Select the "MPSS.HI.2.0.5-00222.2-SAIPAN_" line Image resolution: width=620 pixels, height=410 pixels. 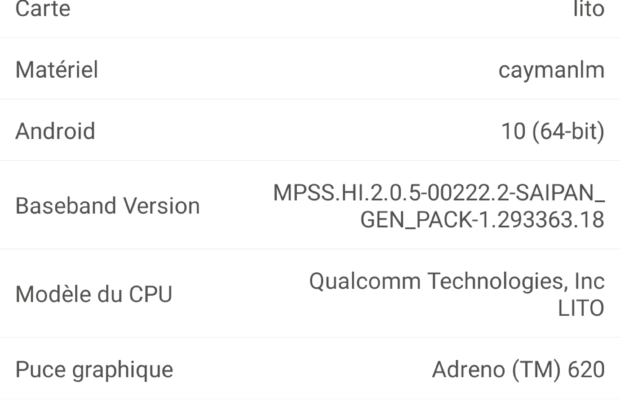point(439,192)
